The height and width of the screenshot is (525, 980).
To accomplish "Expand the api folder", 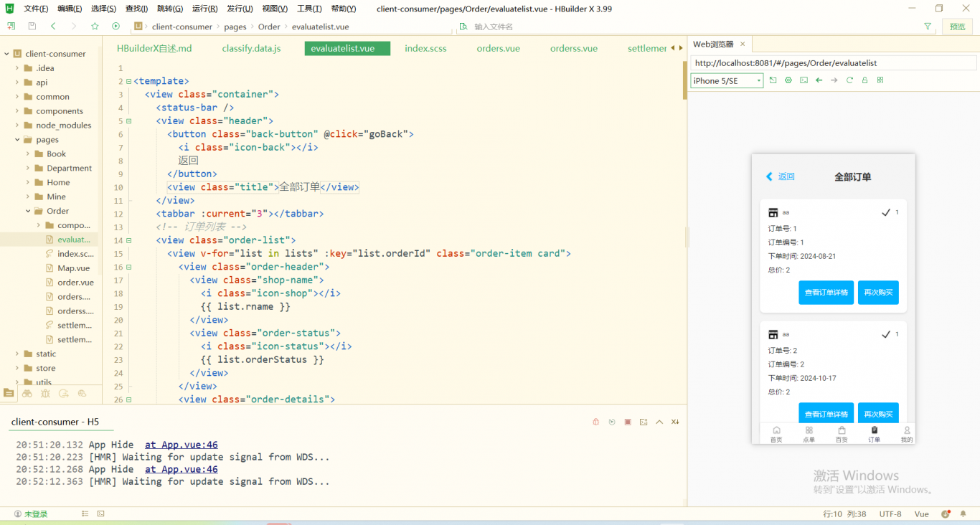I will click(17, 82).
